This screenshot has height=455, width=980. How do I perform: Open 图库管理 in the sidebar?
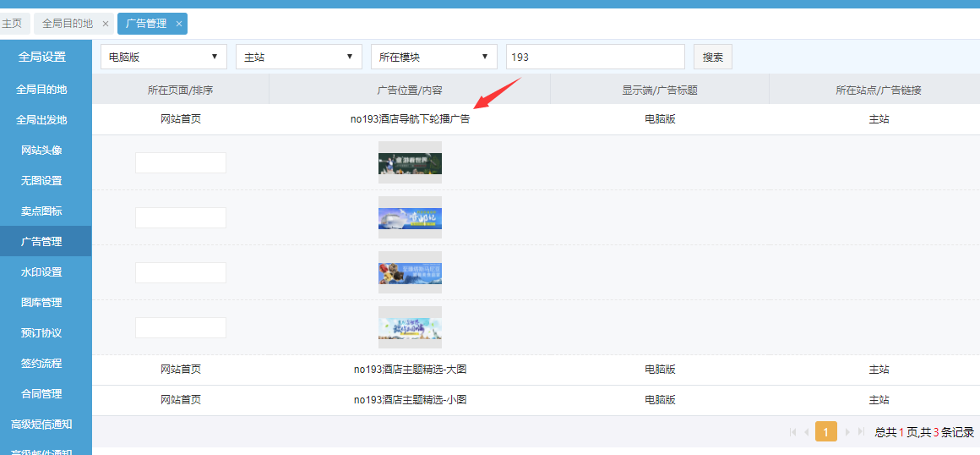(41, 303)
